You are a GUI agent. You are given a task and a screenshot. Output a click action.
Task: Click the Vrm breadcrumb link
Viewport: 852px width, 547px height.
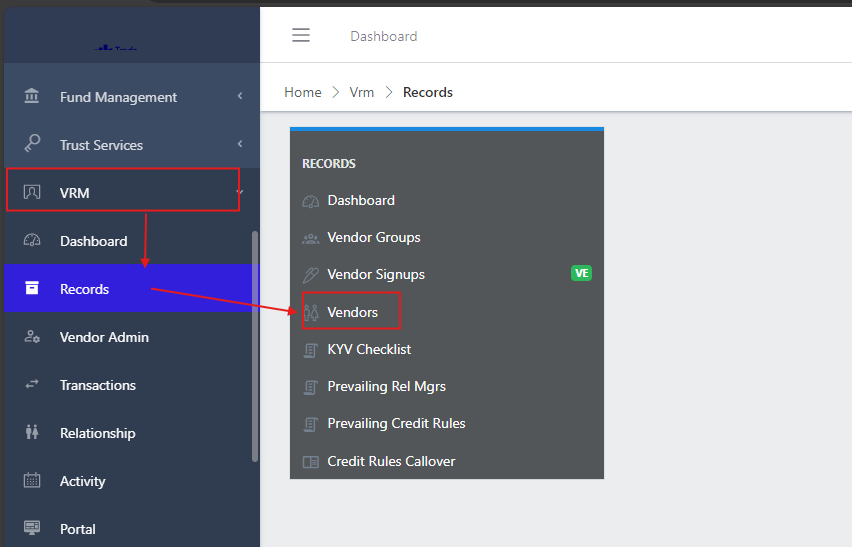point(361,92)
